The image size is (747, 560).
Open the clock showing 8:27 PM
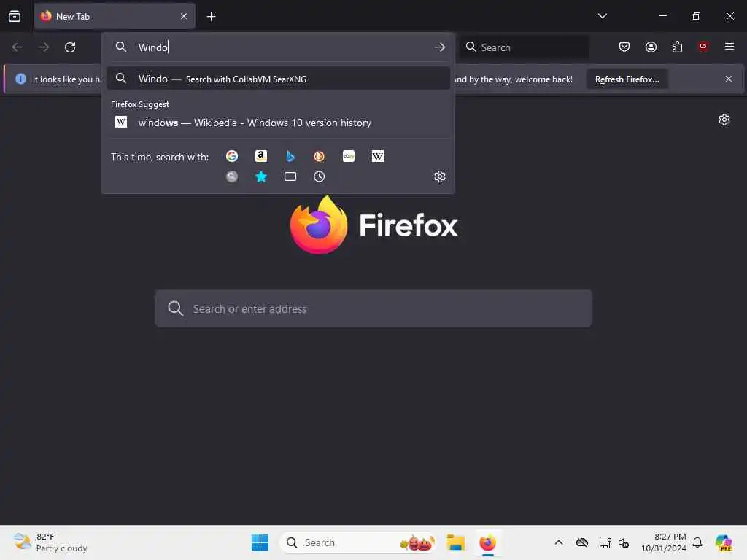click(663, 542)
